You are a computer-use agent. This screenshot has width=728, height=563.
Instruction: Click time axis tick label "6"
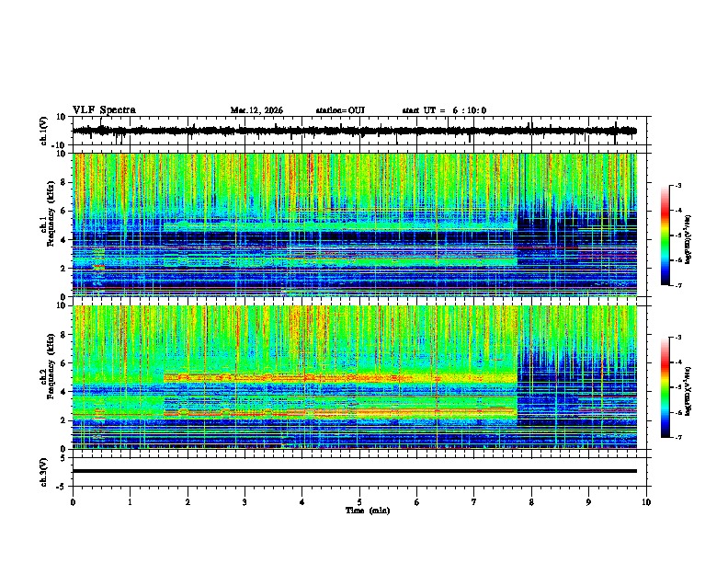point(417,502)
